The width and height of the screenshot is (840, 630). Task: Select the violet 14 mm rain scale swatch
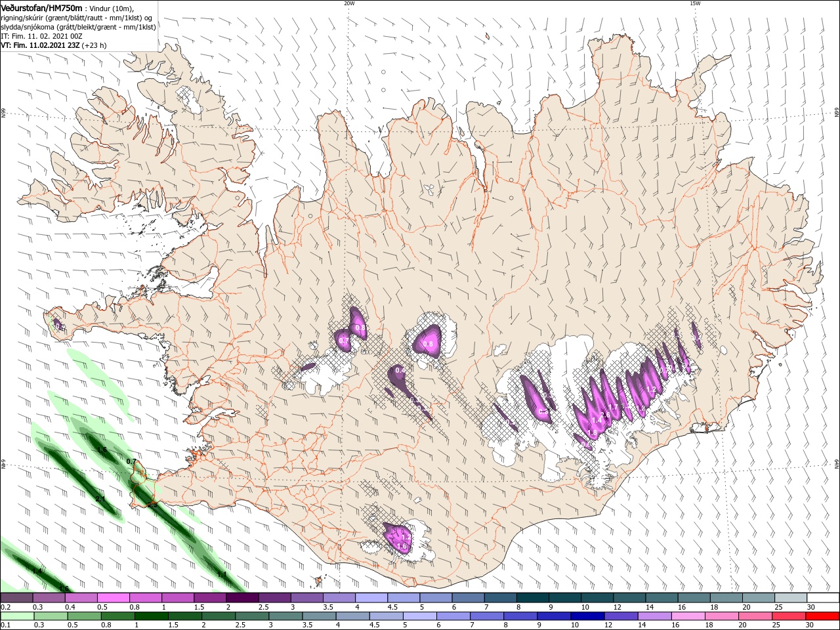(655, 616)
